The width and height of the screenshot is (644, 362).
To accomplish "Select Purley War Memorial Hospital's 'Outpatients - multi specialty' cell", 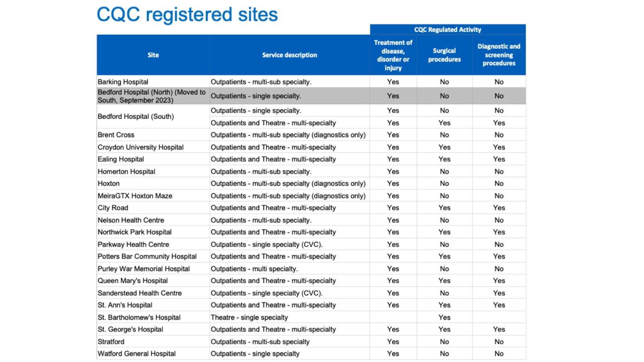I will pyautogui.click(x=254, y=269).
